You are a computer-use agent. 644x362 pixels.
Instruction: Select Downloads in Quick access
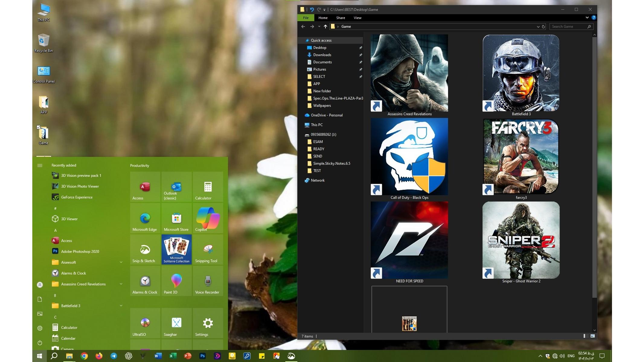tap(322, 55)
